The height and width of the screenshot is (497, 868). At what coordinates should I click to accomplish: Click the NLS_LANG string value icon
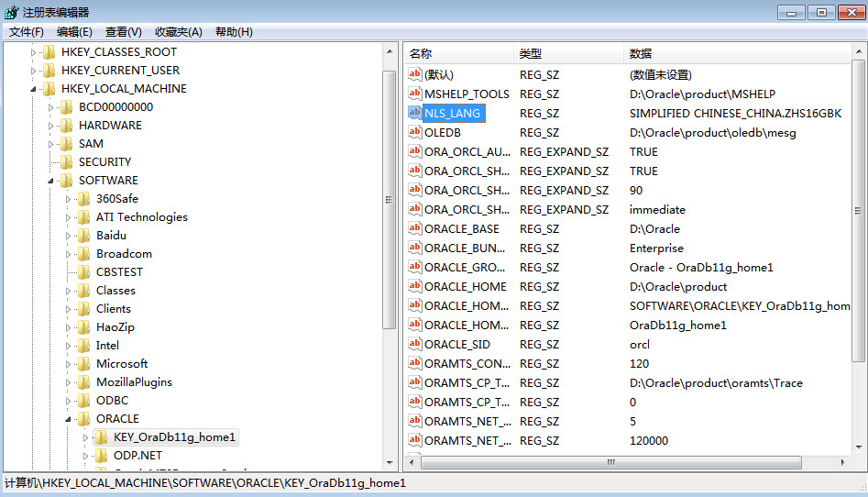[x=414, y=113]
